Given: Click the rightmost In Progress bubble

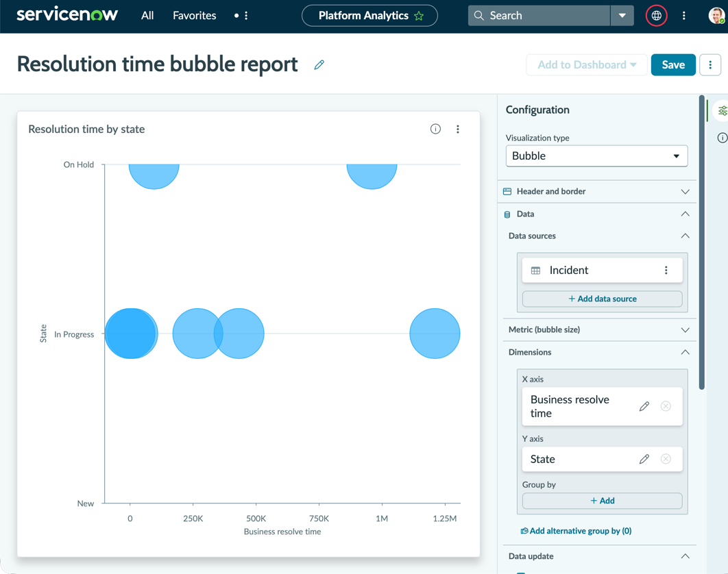Looking at the screenshot, I should pos(435,333).
